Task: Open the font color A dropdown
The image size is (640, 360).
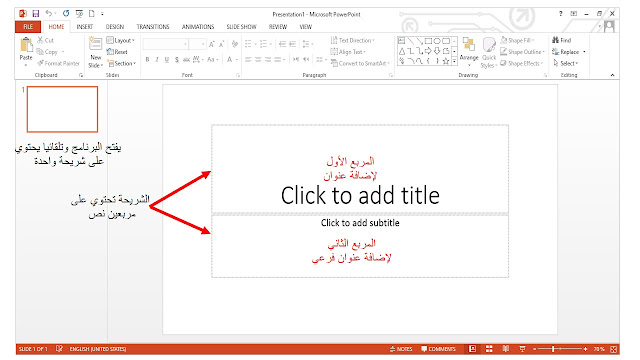Action: click(231, 60)
